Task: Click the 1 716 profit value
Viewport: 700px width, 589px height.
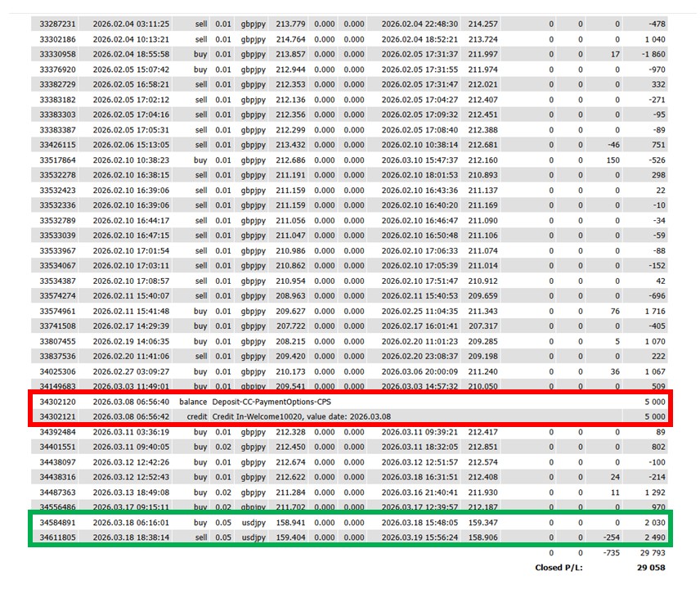Action: 651,311
